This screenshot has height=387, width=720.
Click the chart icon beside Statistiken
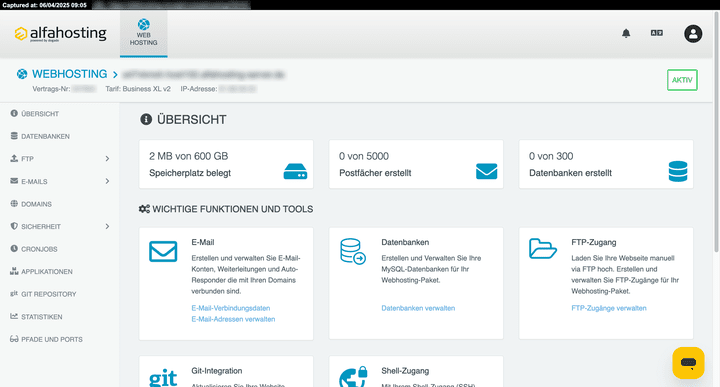pyautogui.click(x=14, y=316)
